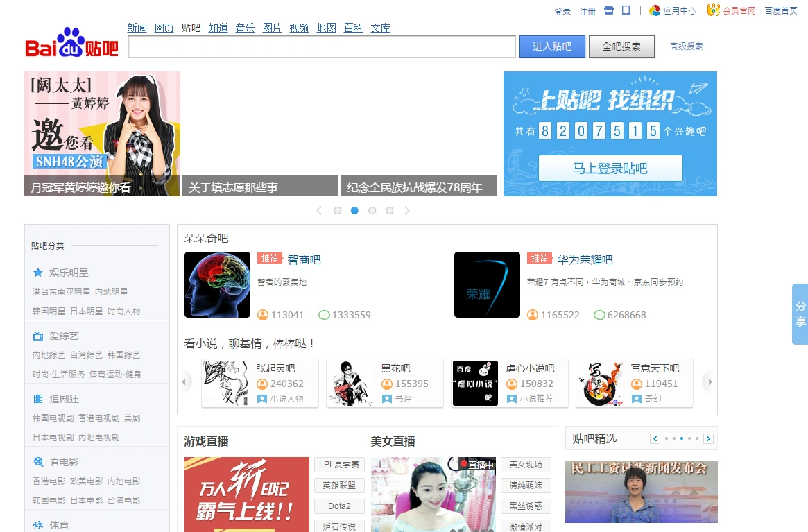Image resolution: width=808 pixels, height=532 pixels.
Task: Open 港台东南亚明星 category link
Action: [61, 292]
